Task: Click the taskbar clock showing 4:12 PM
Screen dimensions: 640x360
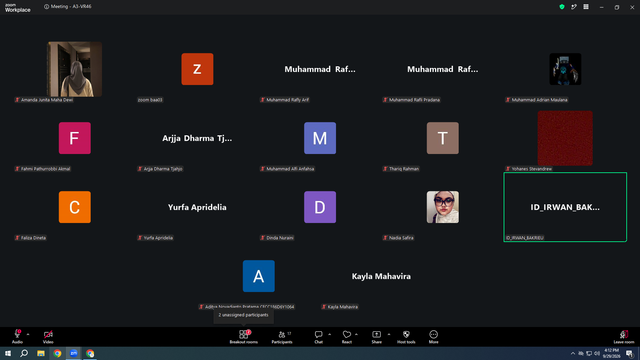Action: coord(611,353)
